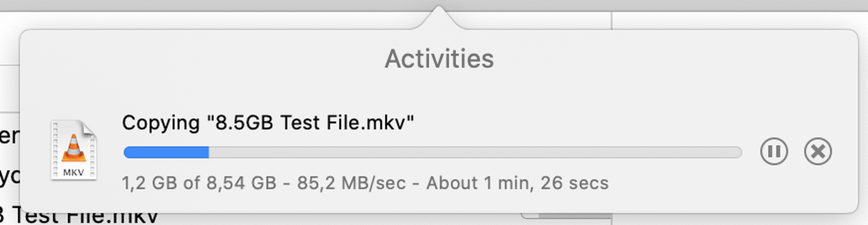Pause the 8.5GB Test File copy
Screen dimensions: 868x225
pyautogui.click(x=774, y=151)
